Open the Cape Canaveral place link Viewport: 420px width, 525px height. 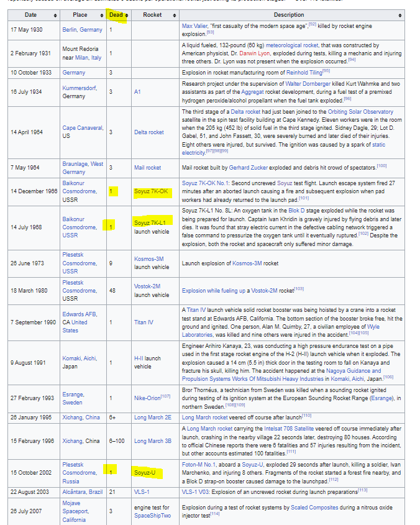(83, 128)
